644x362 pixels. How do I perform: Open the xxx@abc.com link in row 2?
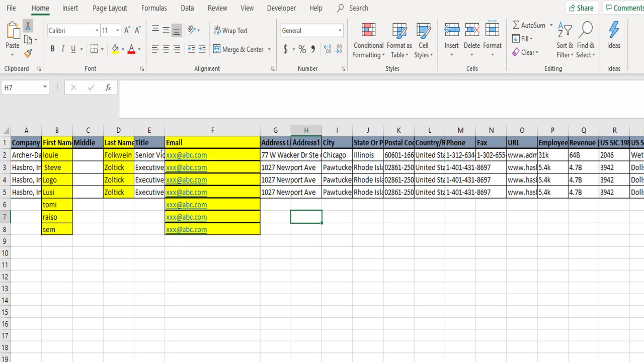pos(186,155)
